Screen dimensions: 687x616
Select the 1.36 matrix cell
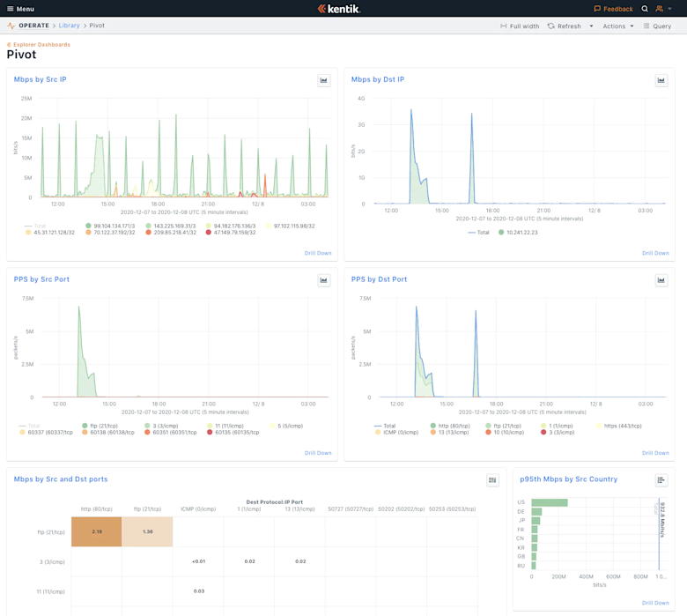[147, 531]
